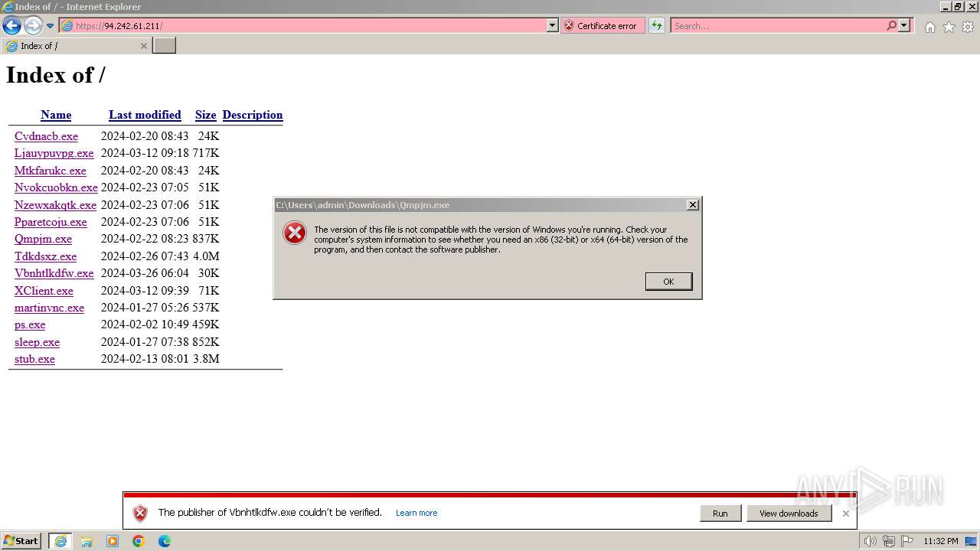The image size is (980, 551).
Task: Click the 11:32 PM clock
Action: click(x=941, y=541)
